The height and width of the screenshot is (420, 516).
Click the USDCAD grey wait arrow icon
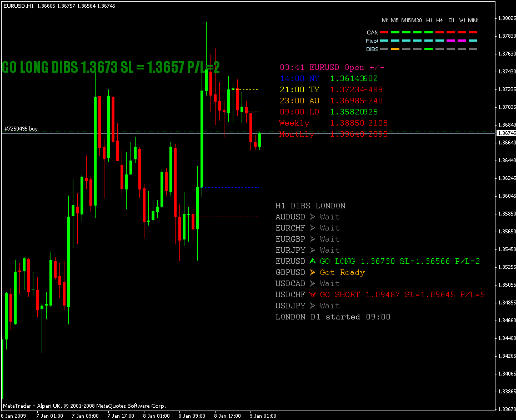[x=313, y=283]
